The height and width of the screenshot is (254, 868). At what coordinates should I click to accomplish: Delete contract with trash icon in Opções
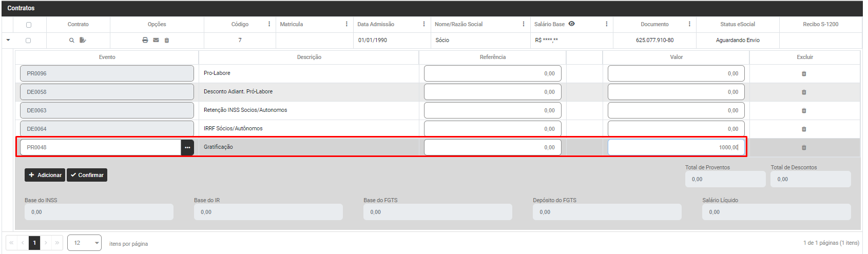pos(167,40)
